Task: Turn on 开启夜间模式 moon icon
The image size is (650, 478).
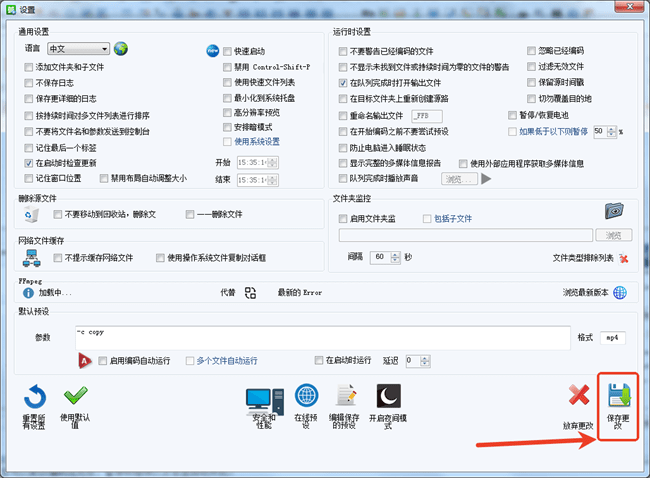Action: [388, 398]
